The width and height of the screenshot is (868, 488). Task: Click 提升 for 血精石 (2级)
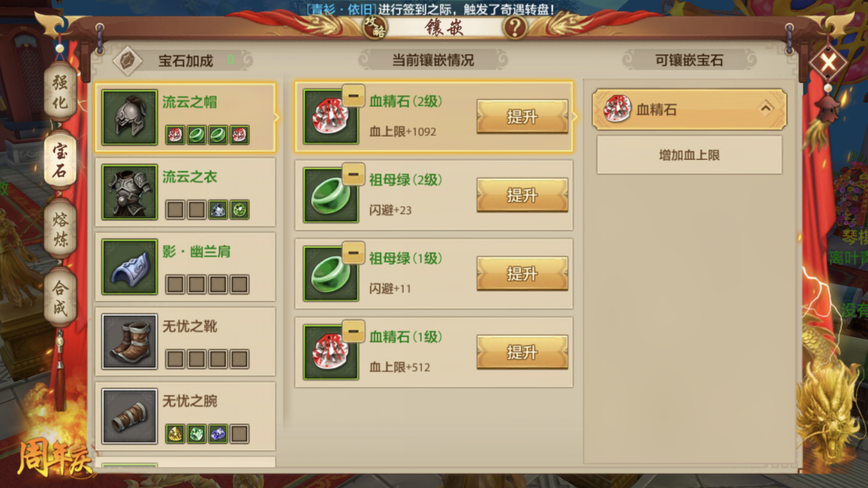coord(522,117)
